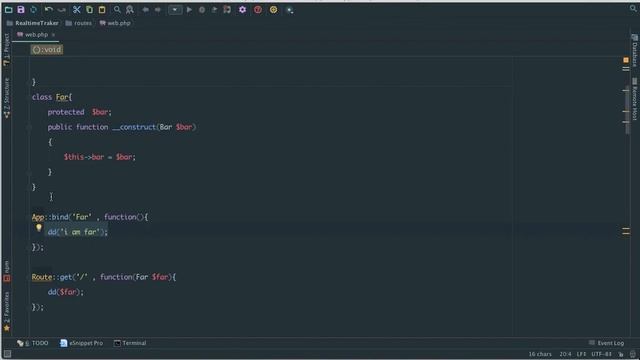Navigate Forward with the right arrow icon
The width and height of the screenshot is (640, 360).
[158, 9]
